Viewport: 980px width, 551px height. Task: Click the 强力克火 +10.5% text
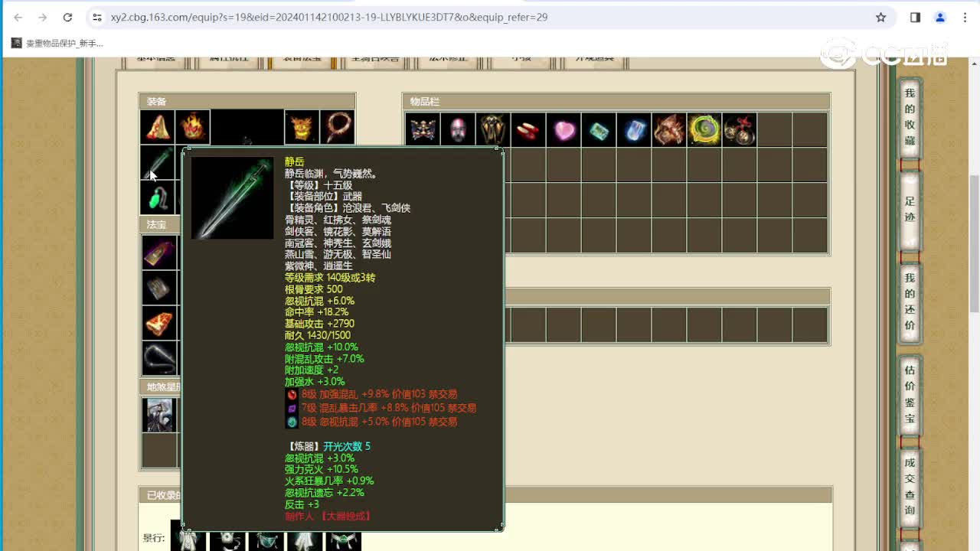coord(322,469)
